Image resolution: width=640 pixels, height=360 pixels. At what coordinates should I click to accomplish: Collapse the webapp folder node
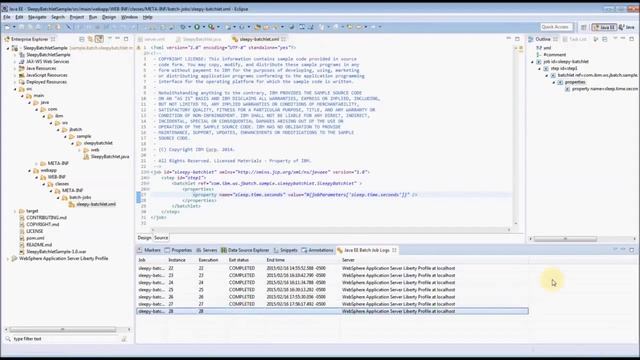[29, 171]
